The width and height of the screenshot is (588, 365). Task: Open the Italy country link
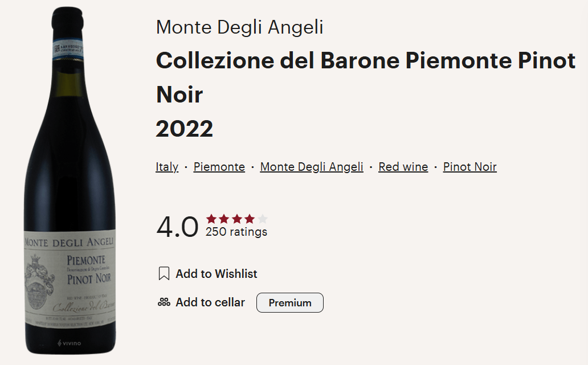click(x=167, y=167)
